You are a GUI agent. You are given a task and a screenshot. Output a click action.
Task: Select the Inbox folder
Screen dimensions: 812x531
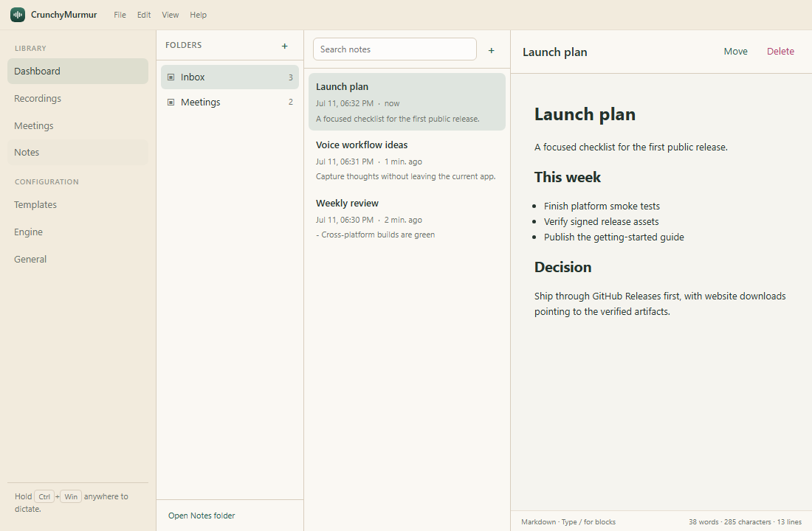point(230,77)
